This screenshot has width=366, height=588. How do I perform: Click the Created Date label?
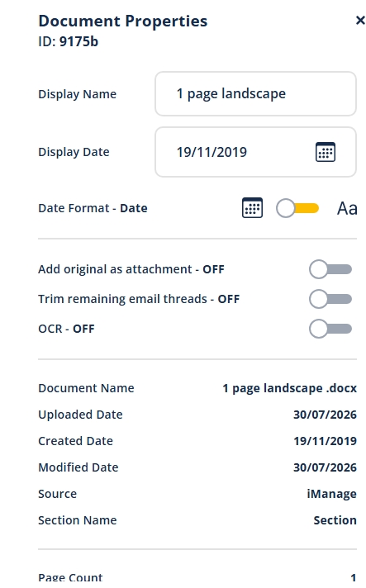[x=75, y=441]
